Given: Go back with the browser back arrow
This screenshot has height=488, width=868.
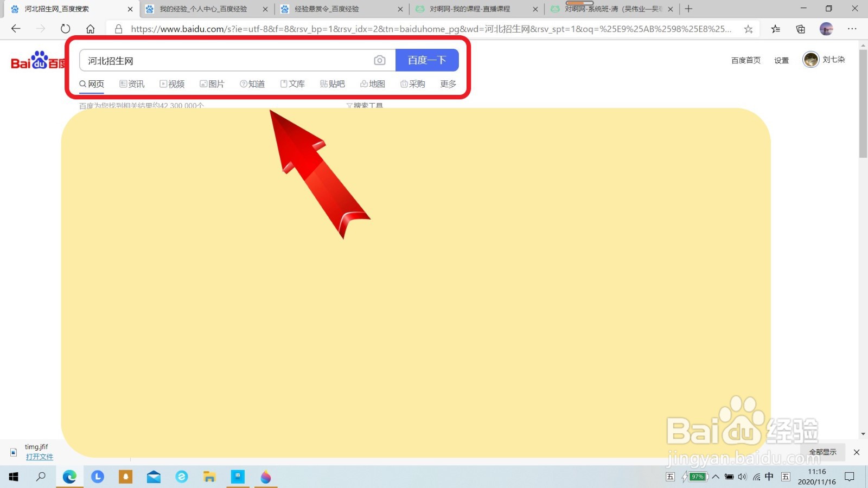Looking at the screenshot, I should [16, 29].
